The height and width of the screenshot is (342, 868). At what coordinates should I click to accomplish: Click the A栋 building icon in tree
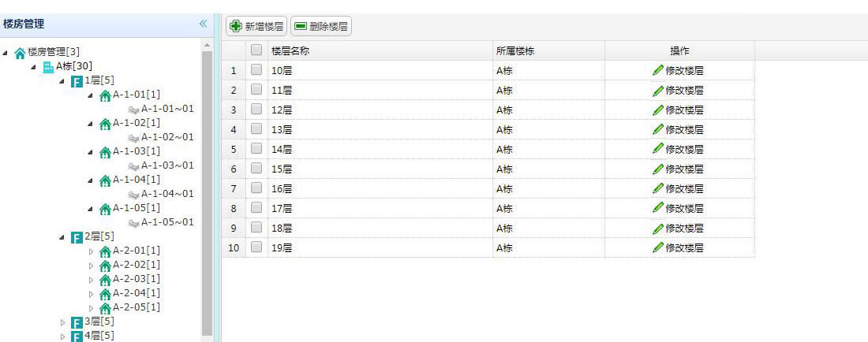click(48, 67)
